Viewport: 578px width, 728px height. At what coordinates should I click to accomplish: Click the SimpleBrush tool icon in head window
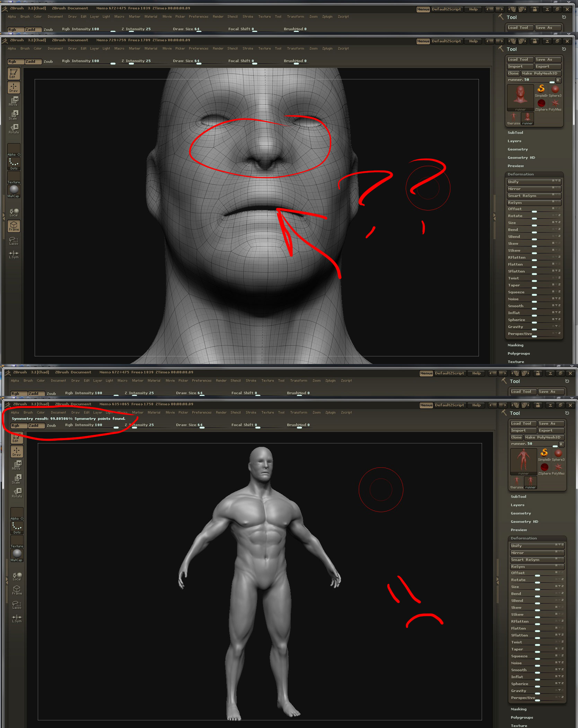(541, 91)
